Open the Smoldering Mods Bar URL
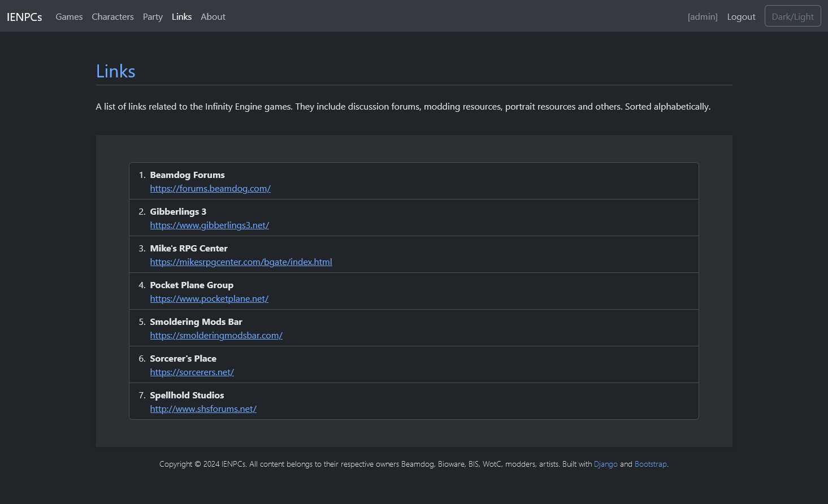828x504 pixels. pos(216,336)
